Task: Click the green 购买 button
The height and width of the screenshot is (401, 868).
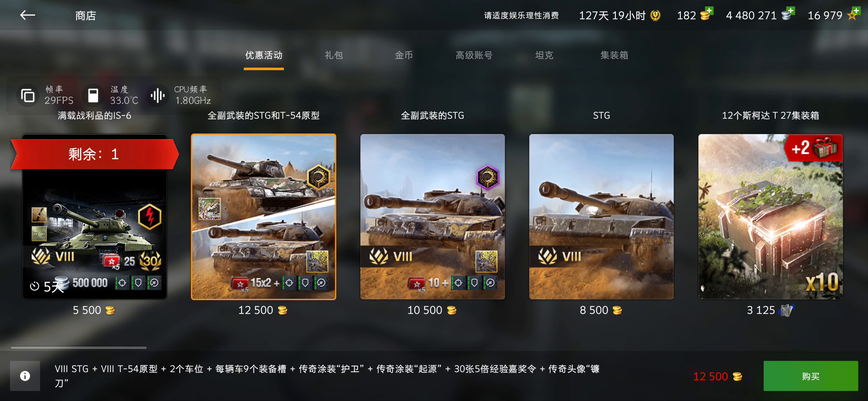Action: (x=810, y=376)
